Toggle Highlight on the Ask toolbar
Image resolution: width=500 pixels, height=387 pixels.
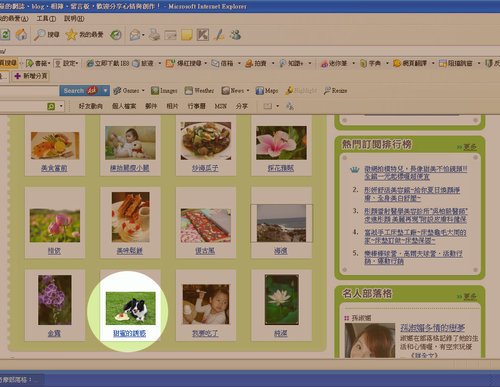coord(301,90)
